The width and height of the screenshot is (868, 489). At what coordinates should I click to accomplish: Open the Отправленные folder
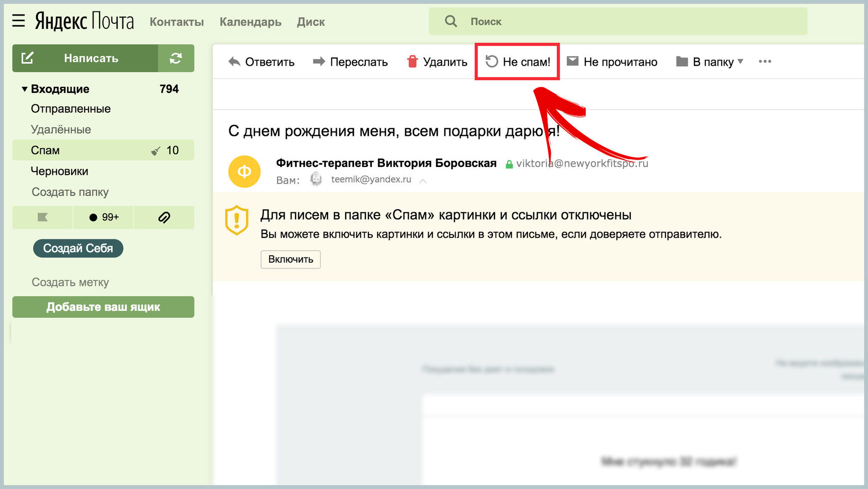tap(71, 109)
